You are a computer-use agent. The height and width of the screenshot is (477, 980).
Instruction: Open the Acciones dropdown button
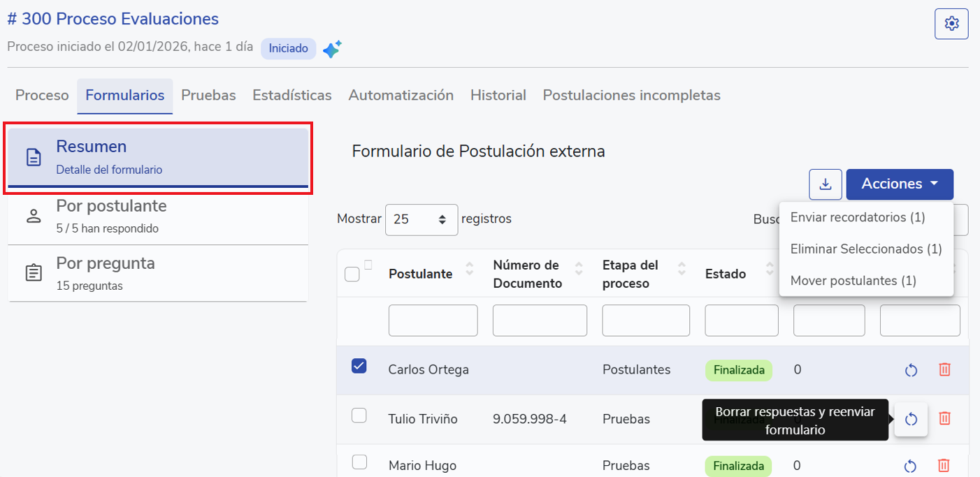899,184
